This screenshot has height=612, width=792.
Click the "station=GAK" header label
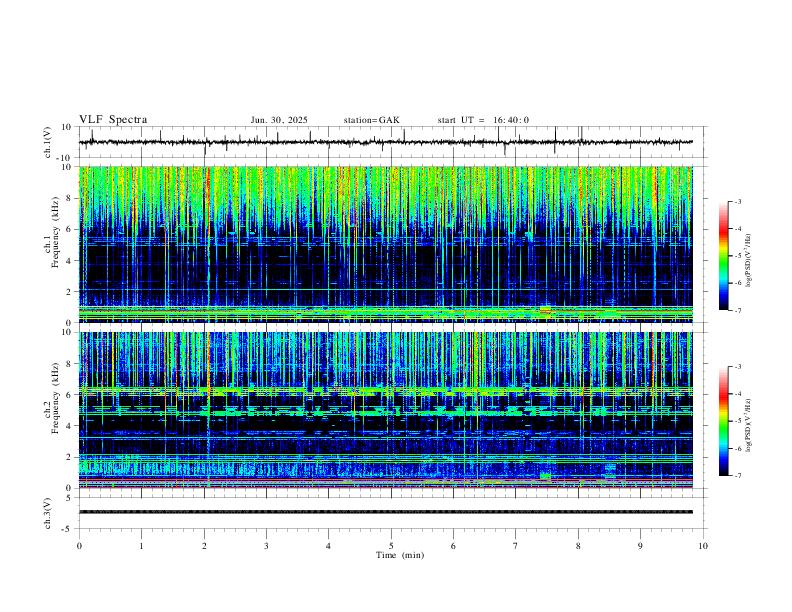point(371,120)
